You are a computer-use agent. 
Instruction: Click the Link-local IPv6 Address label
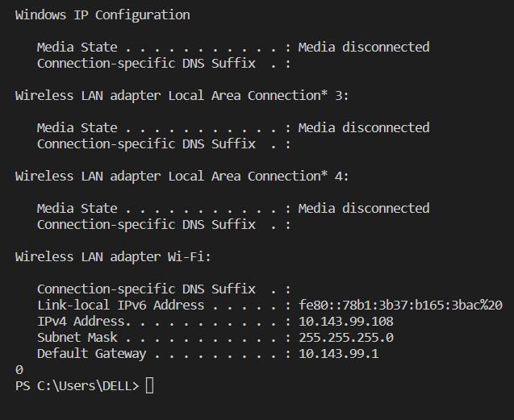click(120, 305)
